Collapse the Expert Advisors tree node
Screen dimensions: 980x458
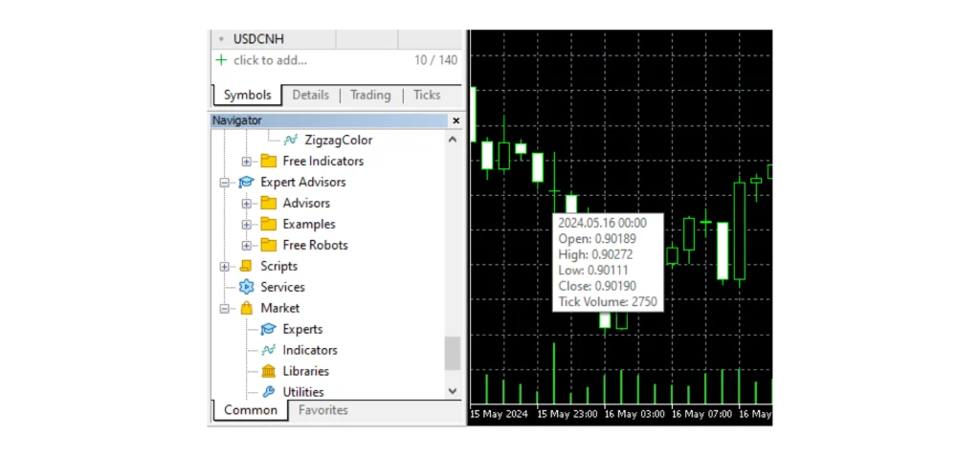224,183
